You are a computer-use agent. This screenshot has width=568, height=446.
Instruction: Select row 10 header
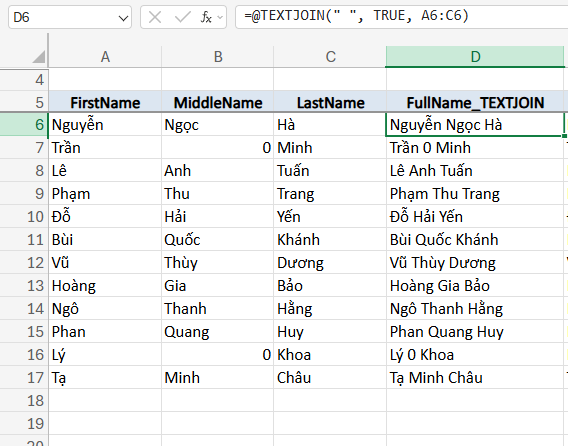[x=24, y=217]
